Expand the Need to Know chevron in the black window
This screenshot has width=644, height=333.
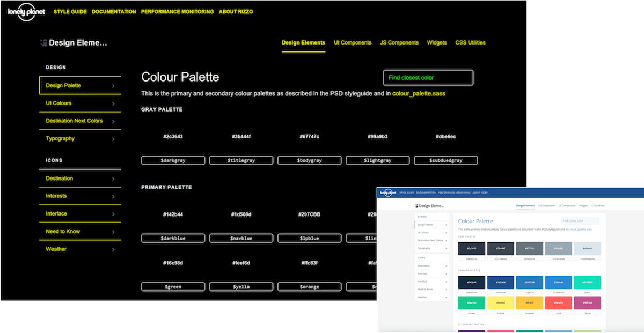pyautogui.click(x=113, y=232)
